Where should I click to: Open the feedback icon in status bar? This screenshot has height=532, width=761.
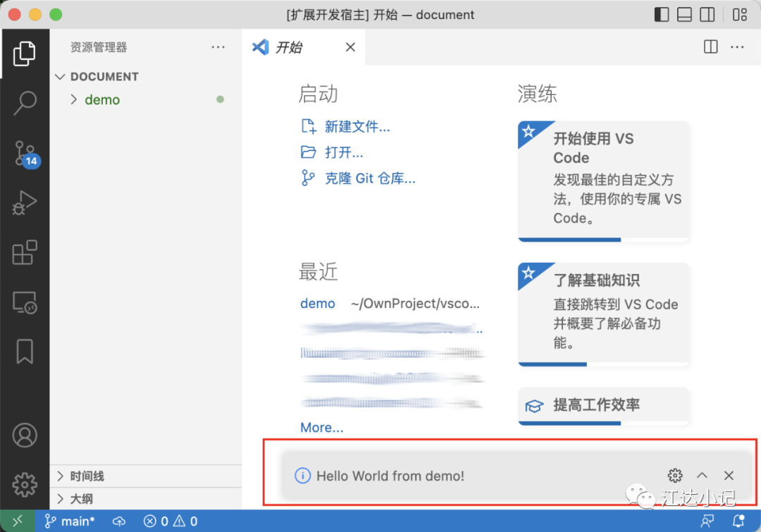tap(707, 521)
